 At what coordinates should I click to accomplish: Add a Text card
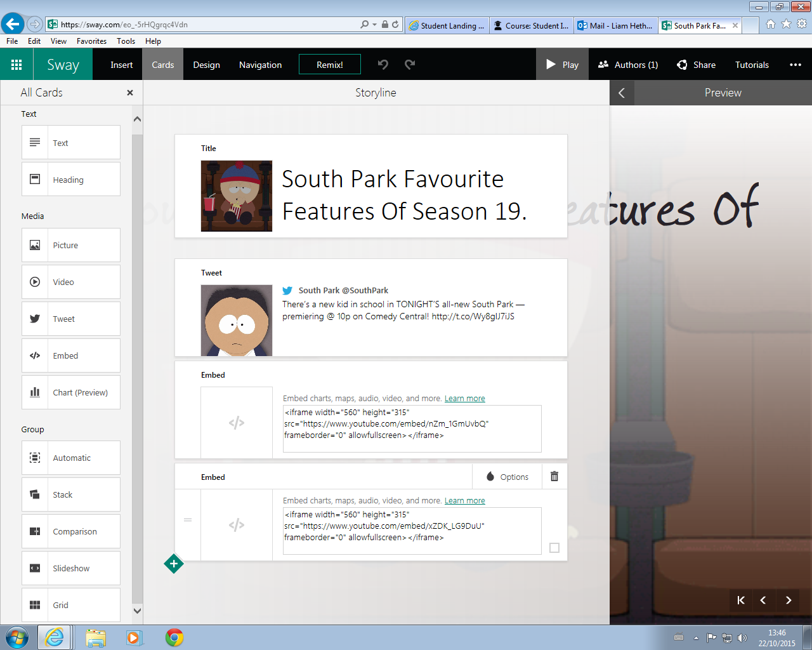[x=71, y=143]
